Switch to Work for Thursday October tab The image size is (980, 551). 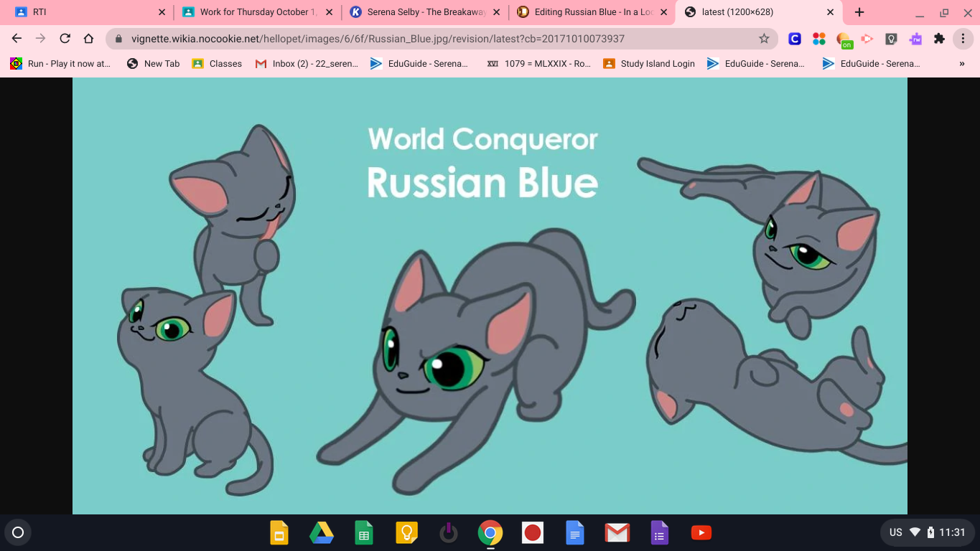[258, 12]
